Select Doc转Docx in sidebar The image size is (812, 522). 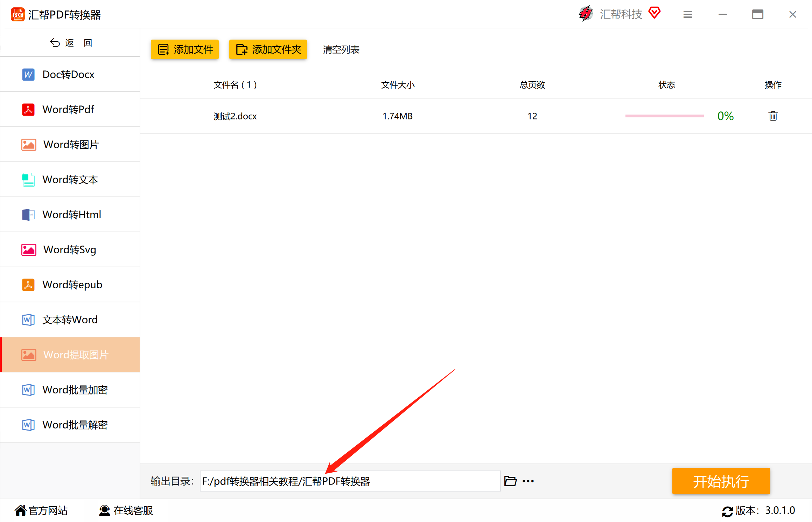tap(70, 74)
